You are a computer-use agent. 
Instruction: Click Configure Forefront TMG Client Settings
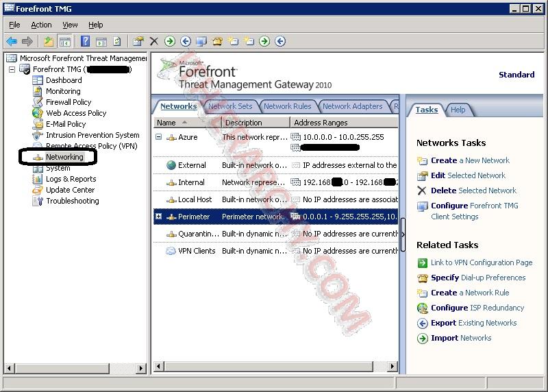click(475, 211)
